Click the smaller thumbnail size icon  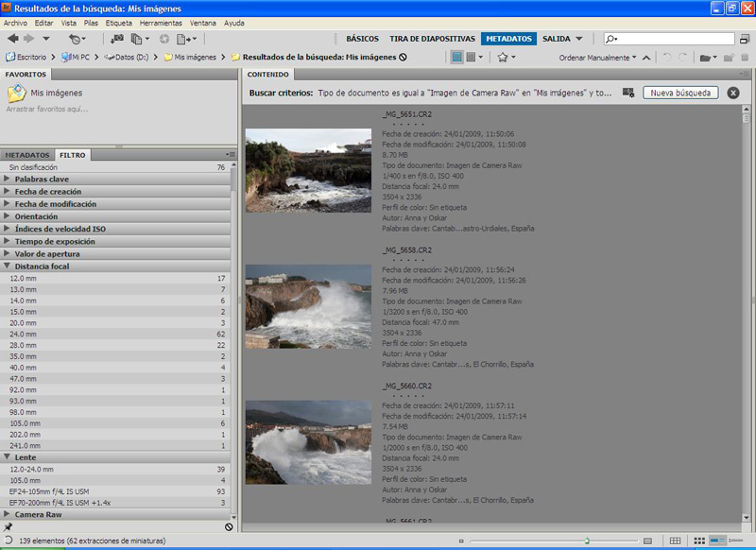point(461,541)
